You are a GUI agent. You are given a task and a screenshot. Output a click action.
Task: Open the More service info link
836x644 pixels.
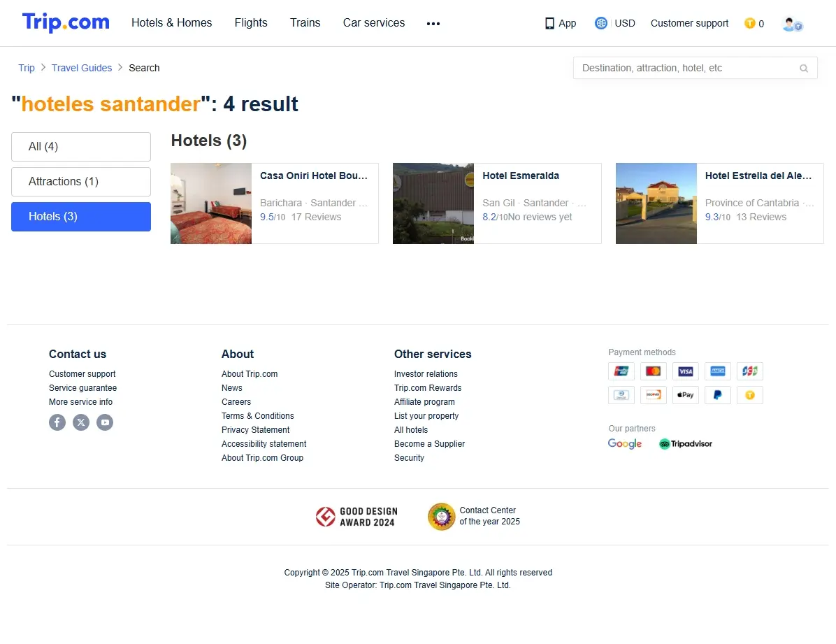(80, 402)
